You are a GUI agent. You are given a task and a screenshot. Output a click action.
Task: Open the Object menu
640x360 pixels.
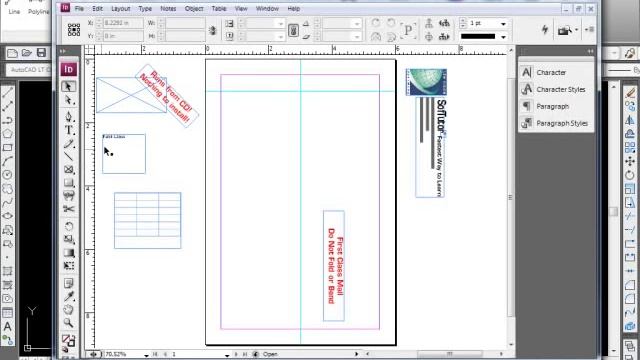[194, 9]
